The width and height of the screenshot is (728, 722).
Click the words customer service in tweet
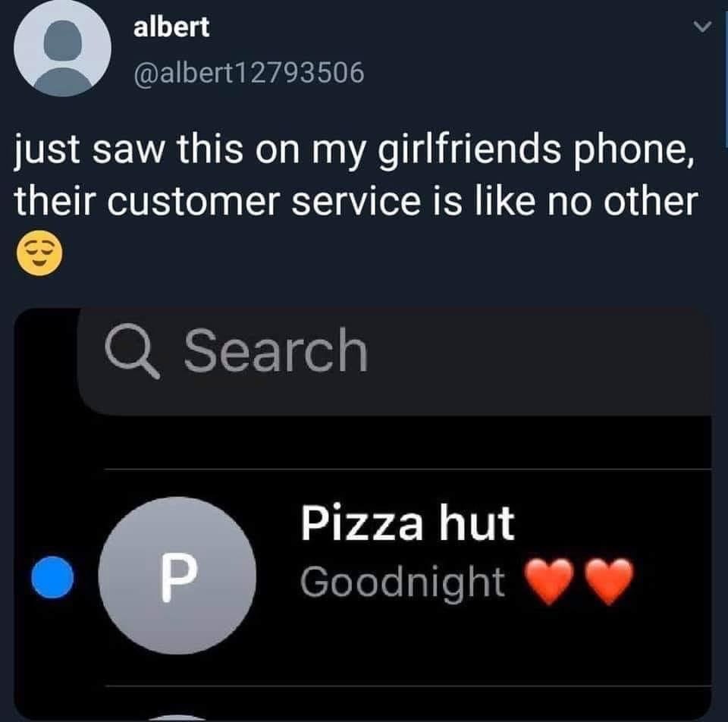coord(264,202)
